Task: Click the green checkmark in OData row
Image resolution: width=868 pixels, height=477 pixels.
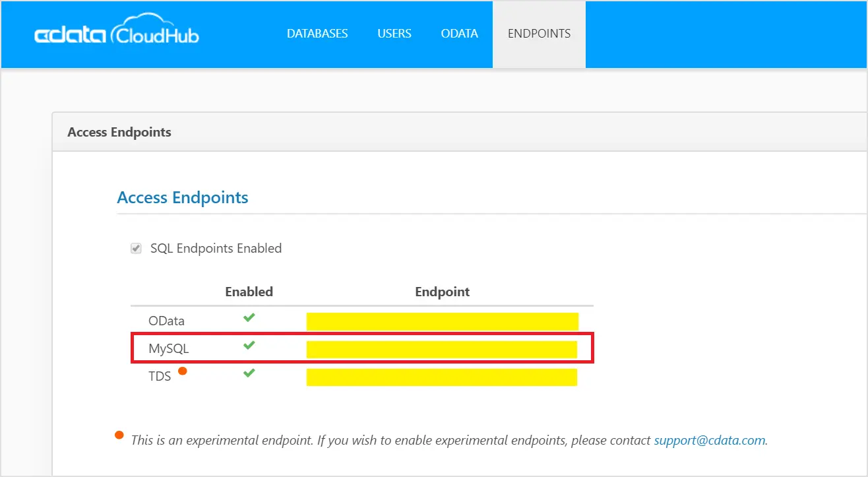Action: [x=249, y=318]
